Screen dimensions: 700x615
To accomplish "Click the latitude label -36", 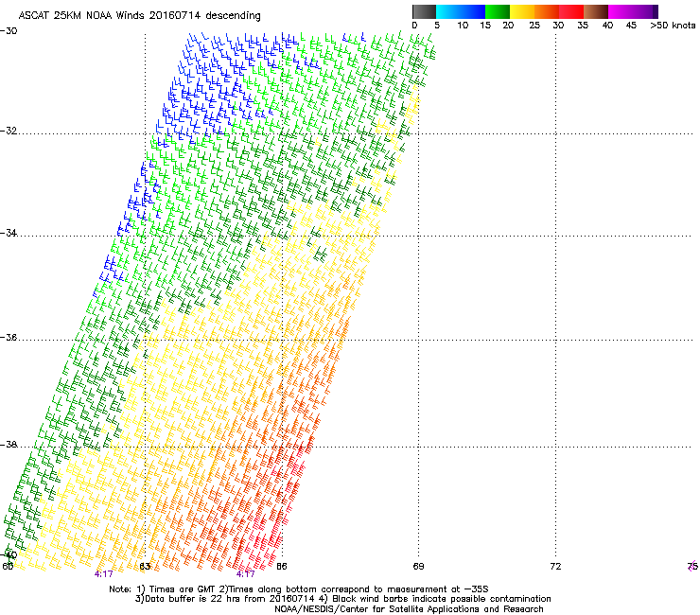I will pyautogui.click(x=9, y=337).
